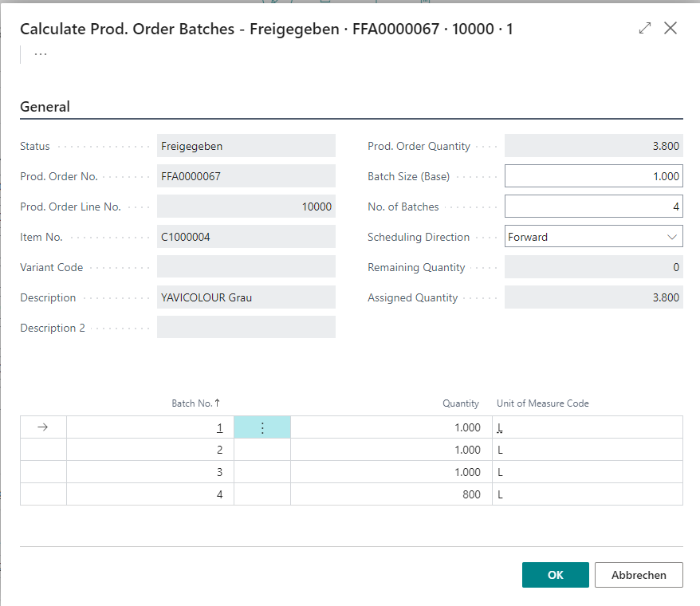The width and height of the screenshot is (700, 606).
Task: Click quantity 800 of batch 4
Action: [391, 494]
